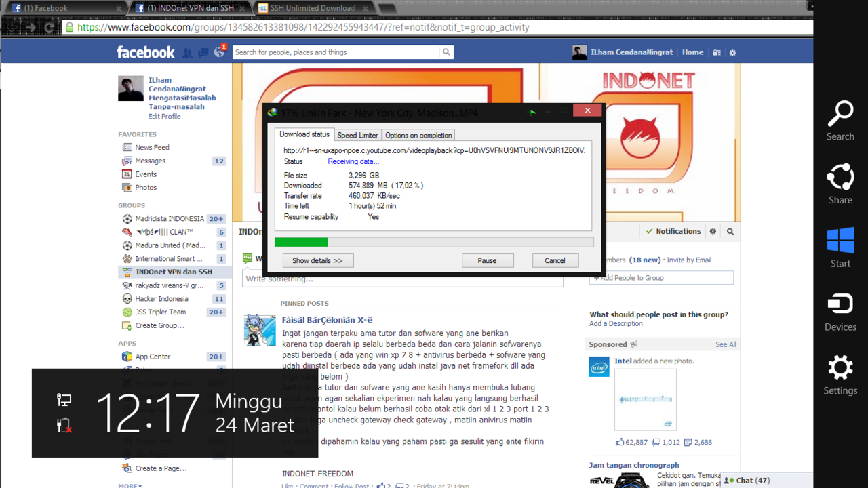Click the green HTTPS padlock icon

[x=69, y=27]
